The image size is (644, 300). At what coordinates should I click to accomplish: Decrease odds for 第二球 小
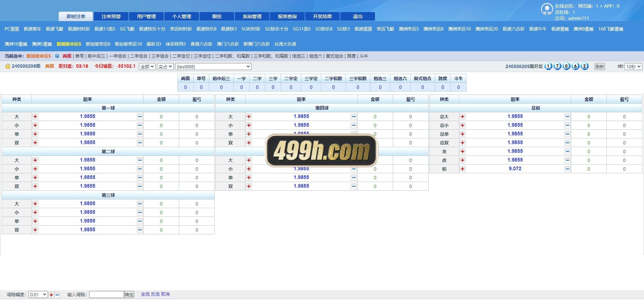click(140, 169)
